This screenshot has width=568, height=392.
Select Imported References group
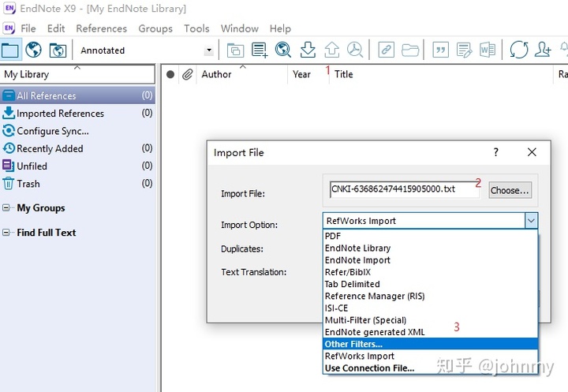click(77, 114)
